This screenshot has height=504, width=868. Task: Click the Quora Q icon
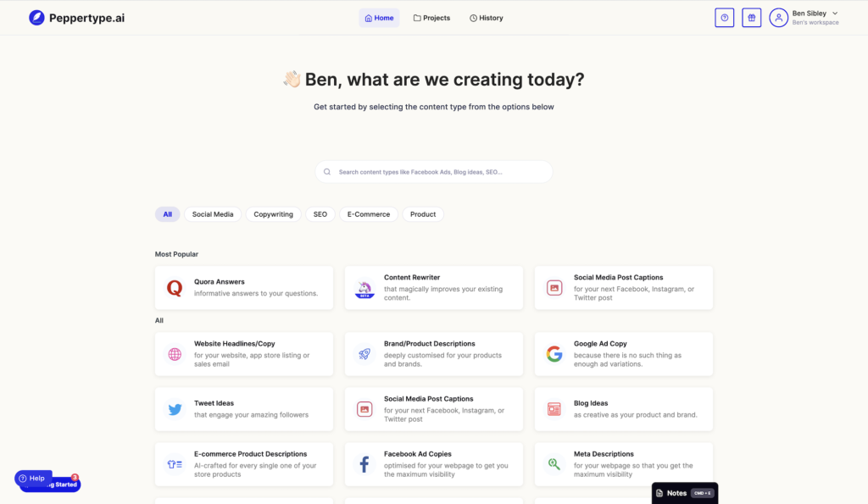[x=175, y=288]
